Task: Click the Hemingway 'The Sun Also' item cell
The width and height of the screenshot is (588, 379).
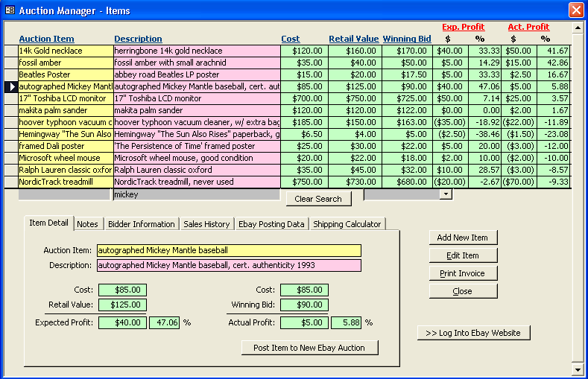Action: coord(66,134)
